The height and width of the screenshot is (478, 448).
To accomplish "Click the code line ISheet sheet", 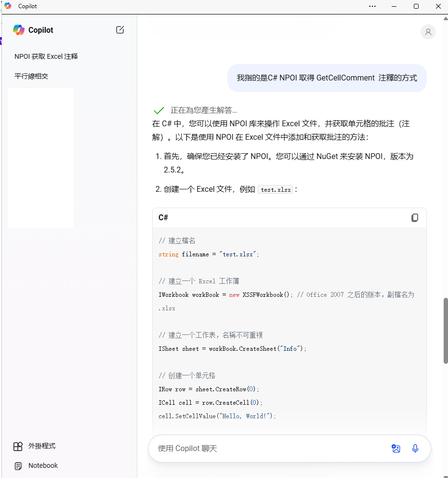I will pyautogui.click(x=232, y=349).
